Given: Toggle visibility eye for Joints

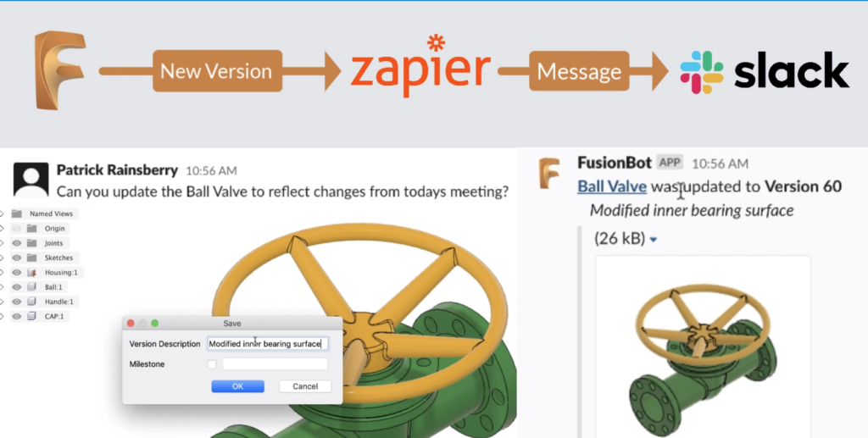Looking at the screenshot, I should 17,243.
